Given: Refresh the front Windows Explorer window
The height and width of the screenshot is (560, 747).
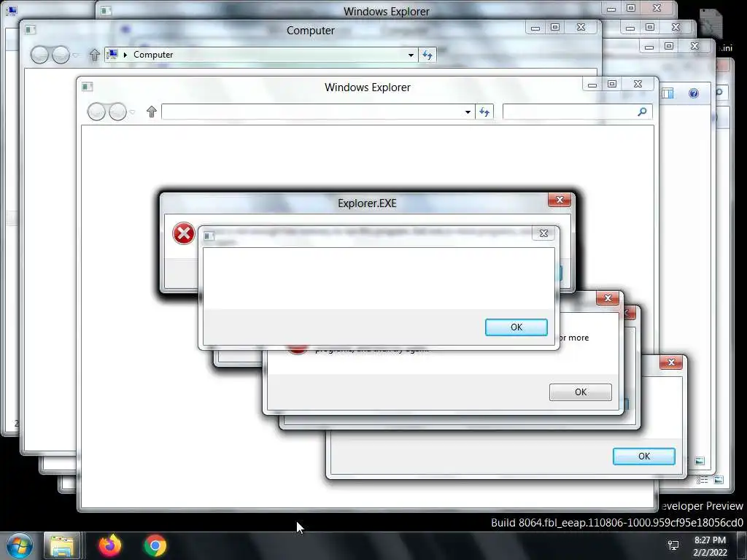Looking at the screenshot, I should pos(484,112).
